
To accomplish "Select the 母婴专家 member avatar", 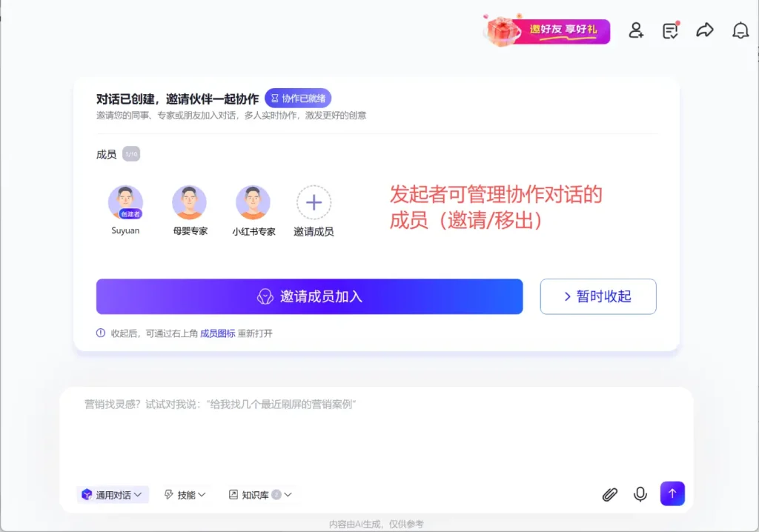I will point(190,202).
